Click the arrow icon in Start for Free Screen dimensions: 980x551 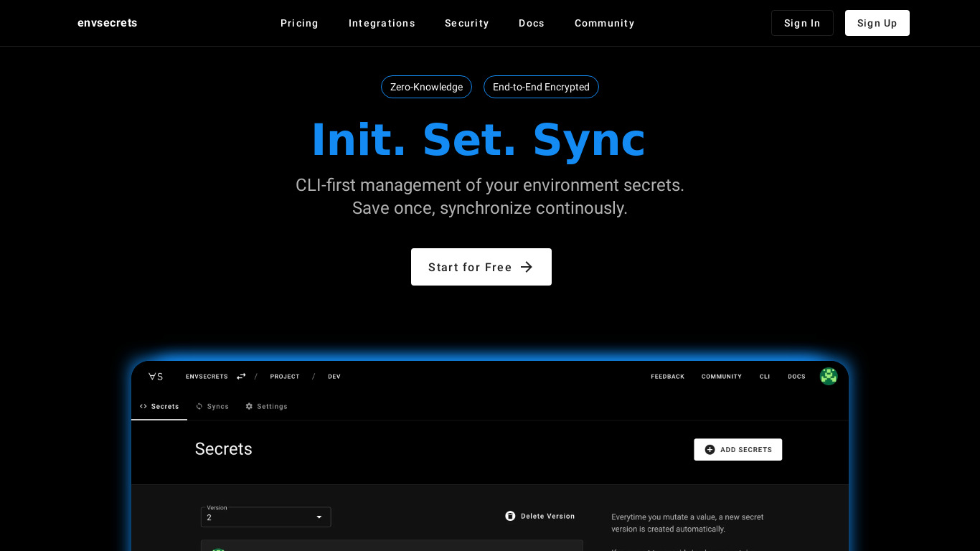[527, 267]
